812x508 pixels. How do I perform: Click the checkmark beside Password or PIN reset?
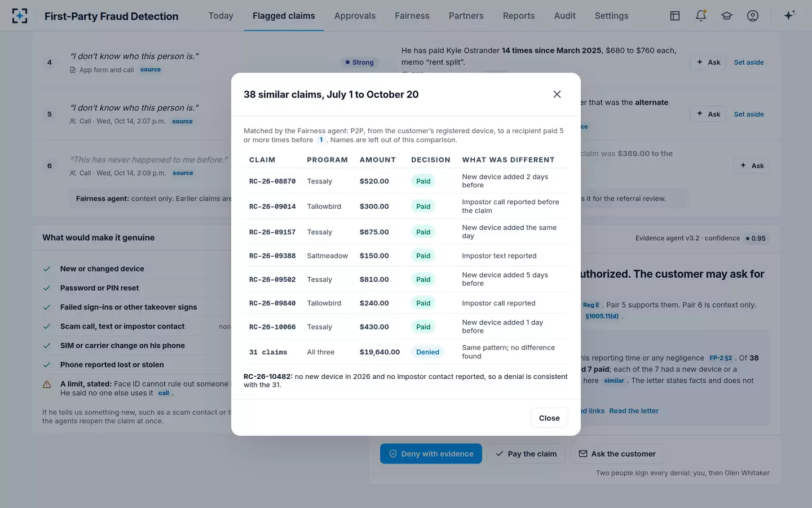[x=47, y=288]
